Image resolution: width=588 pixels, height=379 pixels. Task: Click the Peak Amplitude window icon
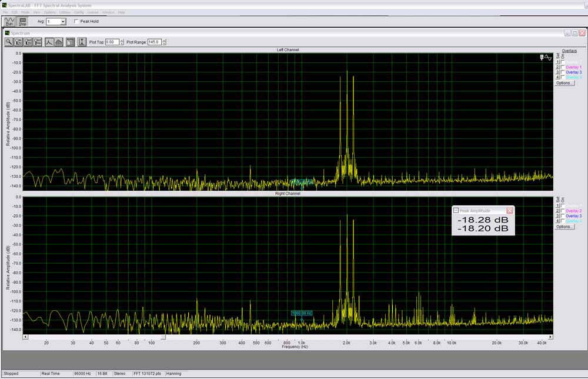[456, 211]
